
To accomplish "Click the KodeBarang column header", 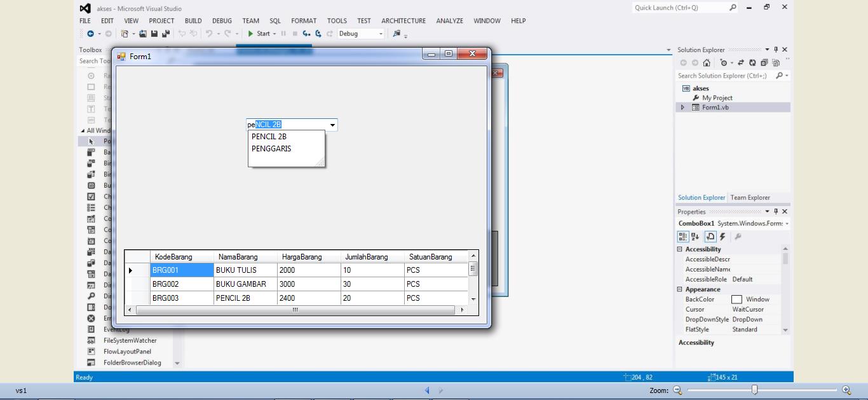I will click(x=182, y=257).
